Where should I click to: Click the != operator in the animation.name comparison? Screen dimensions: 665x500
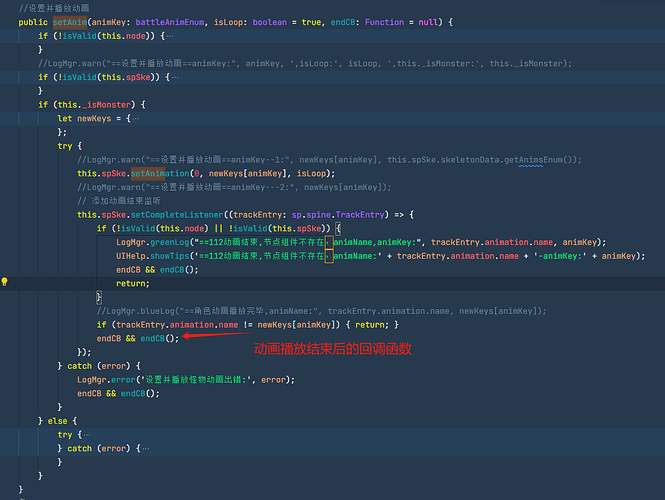248,324
